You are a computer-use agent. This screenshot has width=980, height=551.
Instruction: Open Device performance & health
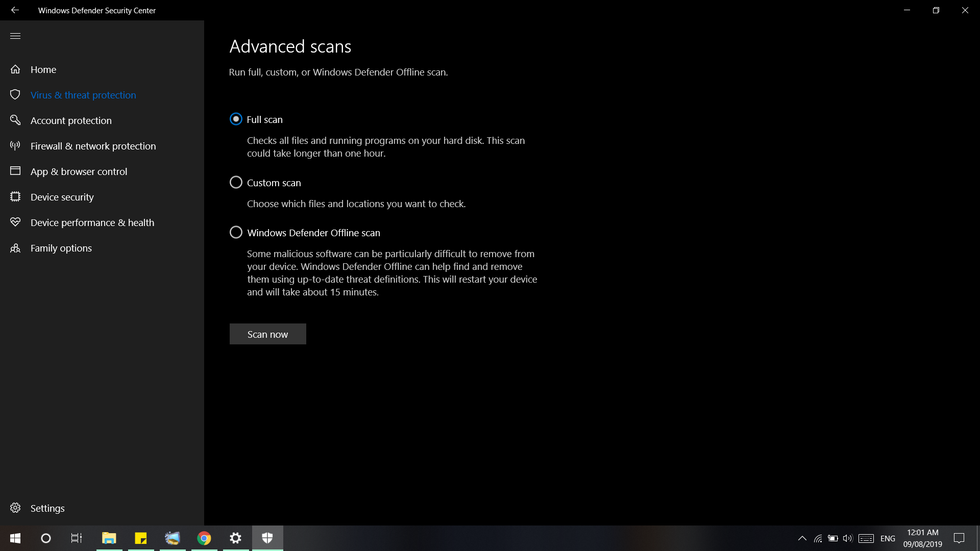coord(92,222)
